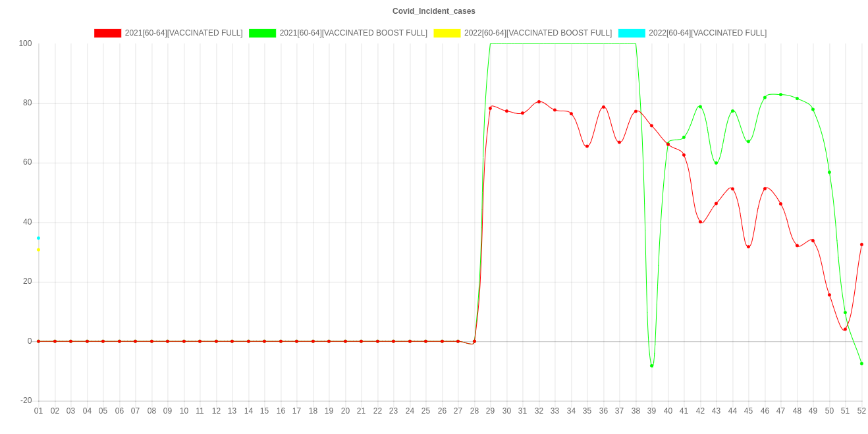Click the Covid_incident_cases chart title
This screenshot has width=868, height=434.
434,11
